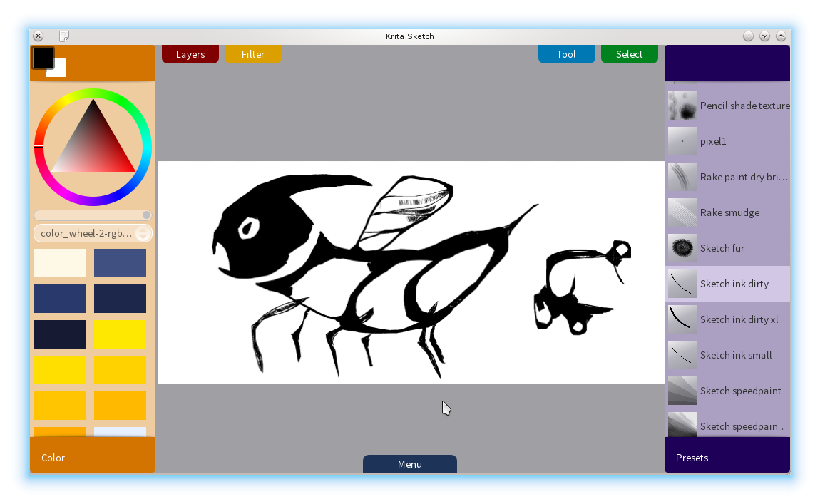820x504 pixels.
Task: Expand the Presets panel
Action: 727,458
